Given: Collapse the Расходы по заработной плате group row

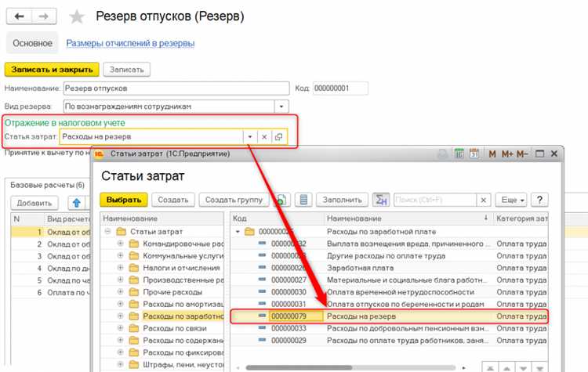Looking at the screenshot, I should [238, 232].
